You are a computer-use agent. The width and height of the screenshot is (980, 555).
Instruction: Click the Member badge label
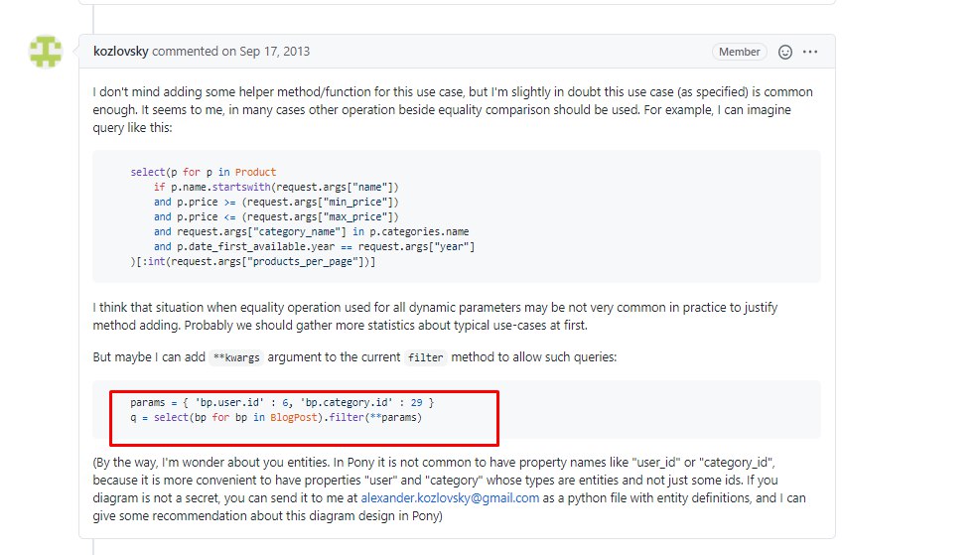click(739, 52)
